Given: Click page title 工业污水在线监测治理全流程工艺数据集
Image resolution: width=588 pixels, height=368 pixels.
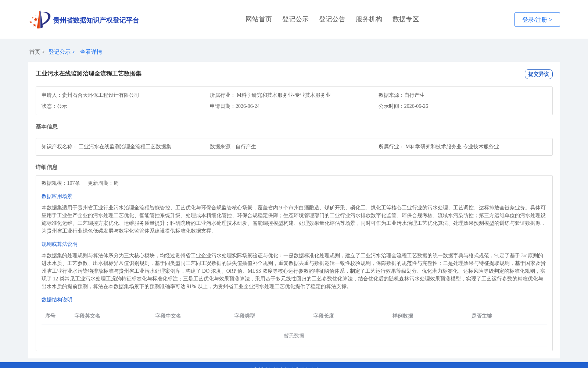Looking at the screenshot, I should (89, 74).
